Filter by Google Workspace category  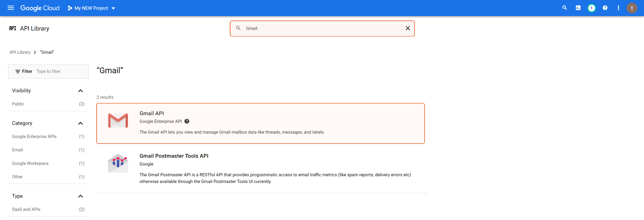point(30,163)
